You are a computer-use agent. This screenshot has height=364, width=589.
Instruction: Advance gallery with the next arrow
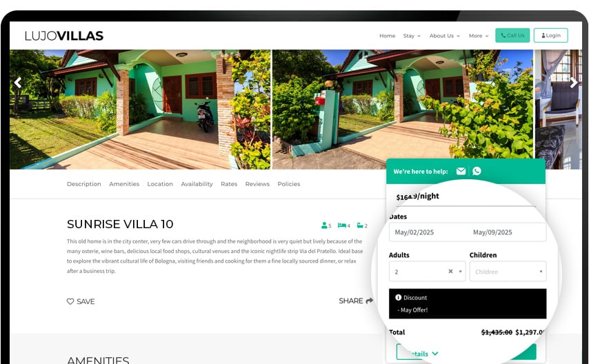click(x=574, y=83)
